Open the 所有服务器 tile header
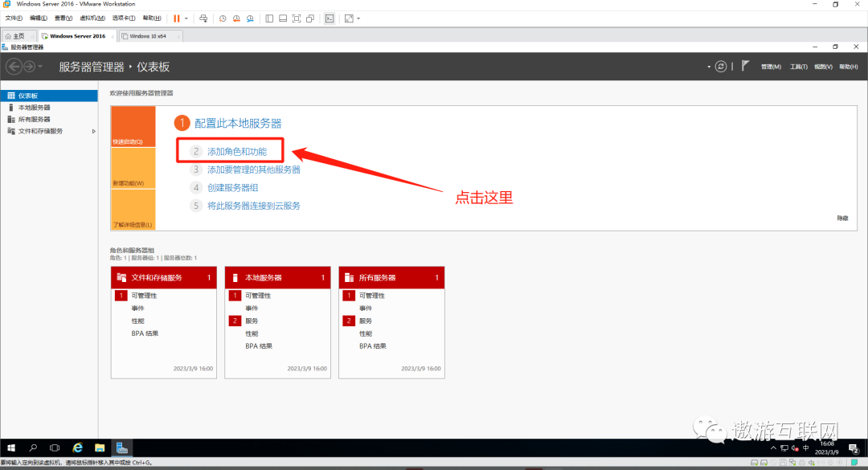Screen dimensions: 868x470 392,277
